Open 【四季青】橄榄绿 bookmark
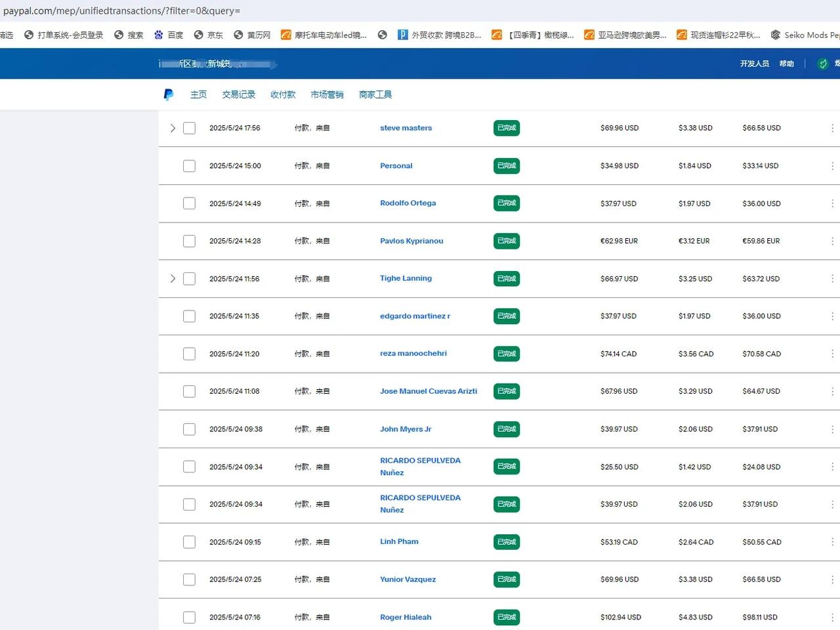The height and width of the screenshot is (630, 840). [x=533, y=35]
